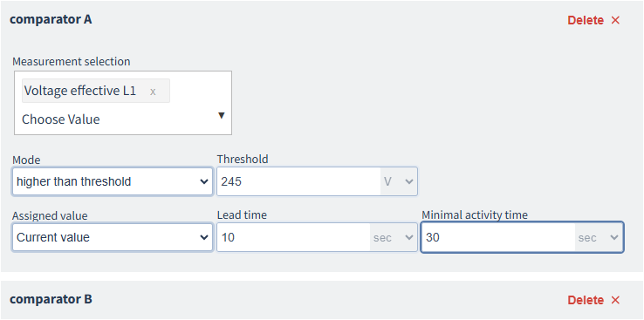
Task: Click the comparator A heading
Action: click(x=51, y=19)
